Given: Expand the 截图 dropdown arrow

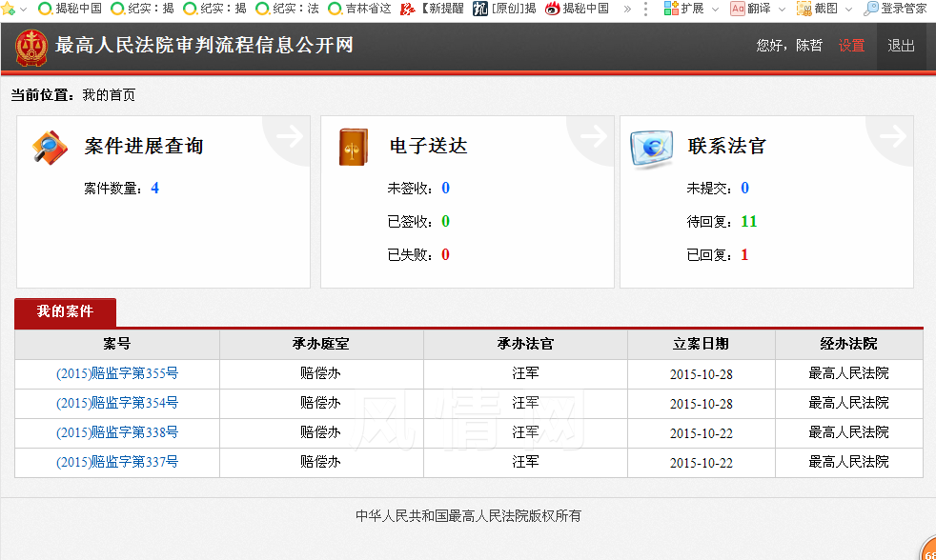Looking at the screenshot, I should coord(848,9).
